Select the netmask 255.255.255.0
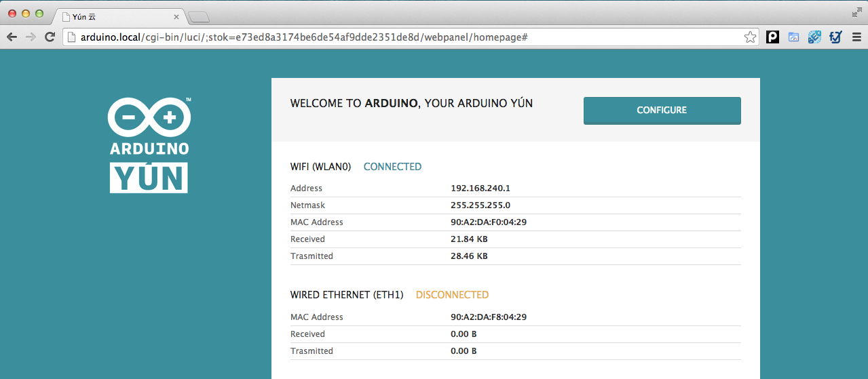868x379 pixels. click(x=480, y=205)
